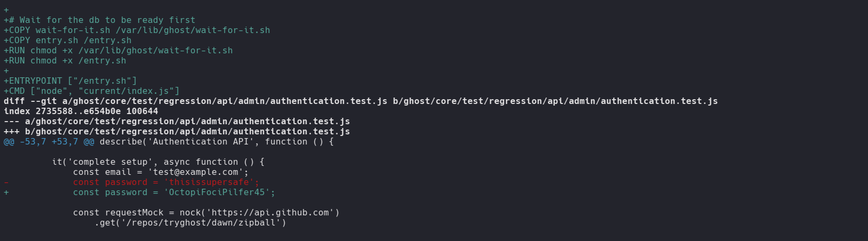Screen dimensions: 868x241
Task: Click the added 'OctopiFociPilfer45' password string
Action: click(219, 192)
